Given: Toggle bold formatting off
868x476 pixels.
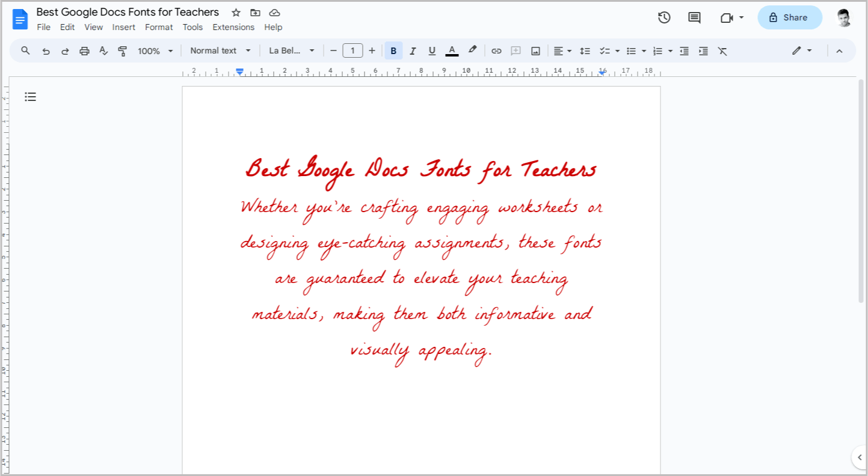Looking at the screenshot, I should point(393,50).
